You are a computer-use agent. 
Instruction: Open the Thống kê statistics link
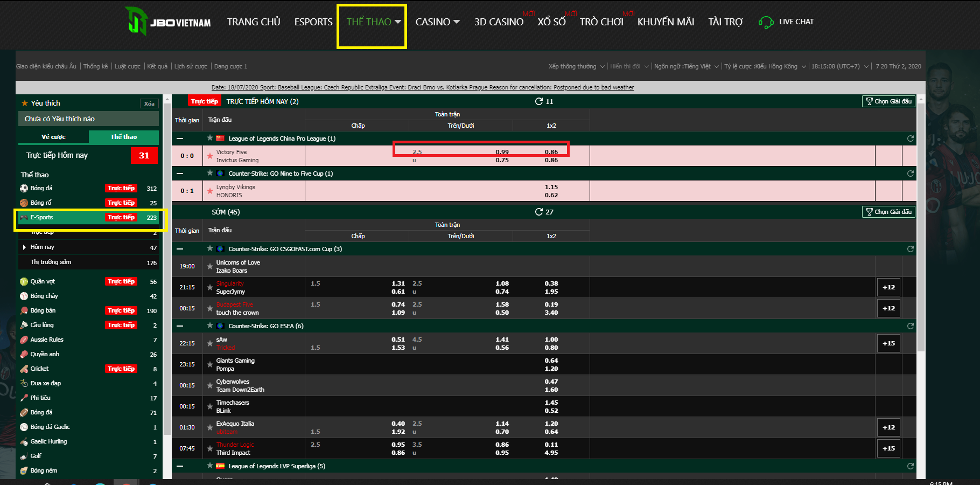click(x=95, y=66)
